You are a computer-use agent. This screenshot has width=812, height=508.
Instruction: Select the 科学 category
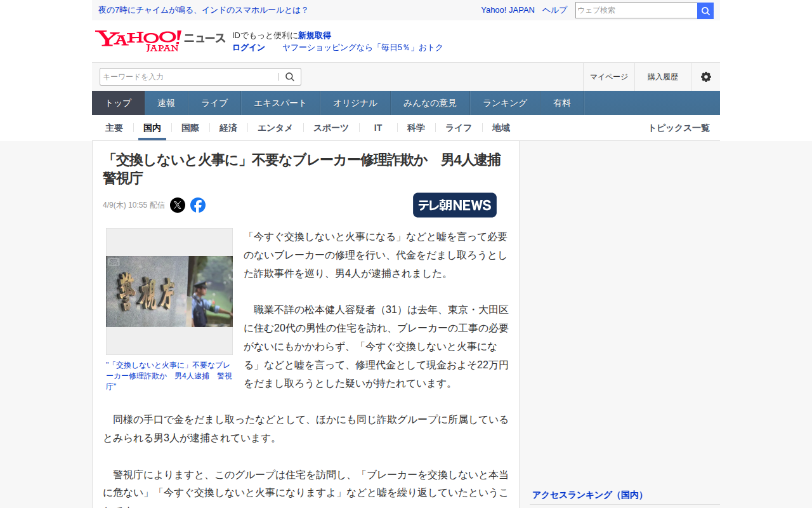tap(416, 128)
